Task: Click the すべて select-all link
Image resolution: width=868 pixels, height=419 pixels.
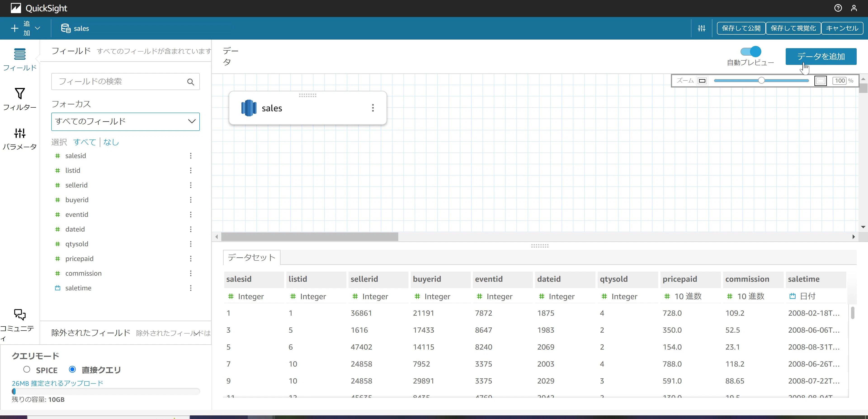Action: click(85, 142)
